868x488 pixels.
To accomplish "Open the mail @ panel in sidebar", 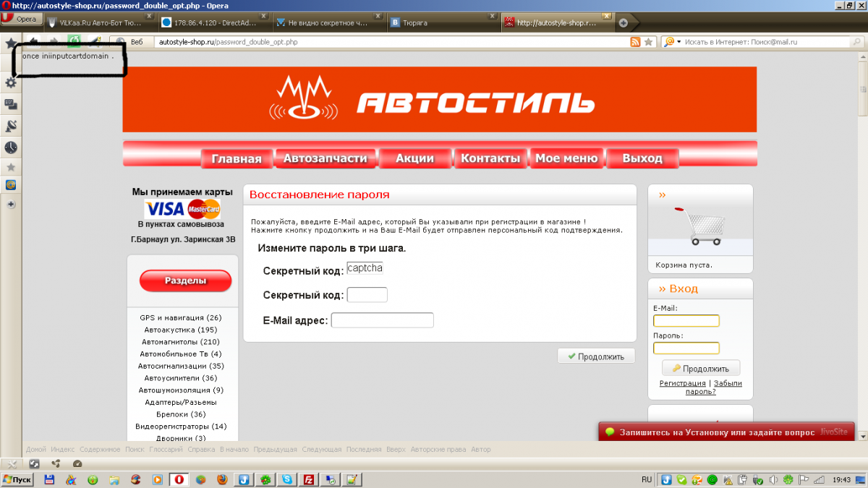I will [x=11, y=185].
